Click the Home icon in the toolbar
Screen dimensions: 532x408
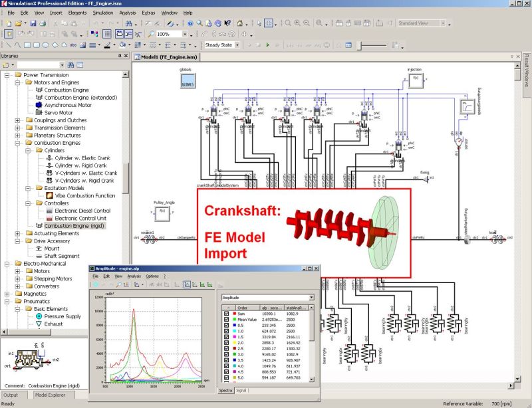[x=240, y=23]
